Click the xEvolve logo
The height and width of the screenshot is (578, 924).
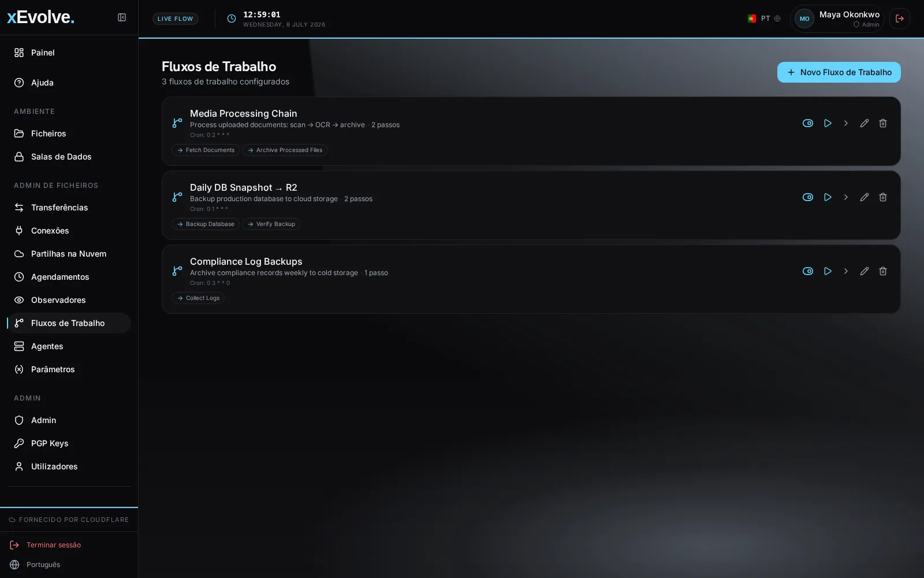coord(40,17)
